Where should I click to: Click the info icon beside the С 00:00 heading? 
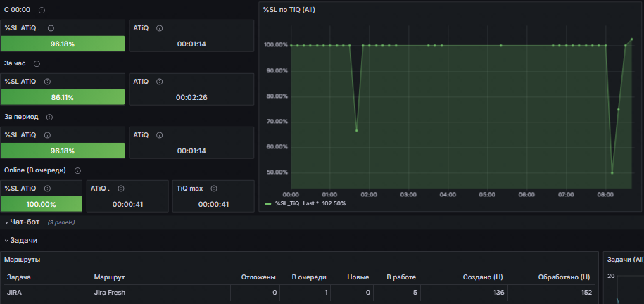click(x=42, y=10)
